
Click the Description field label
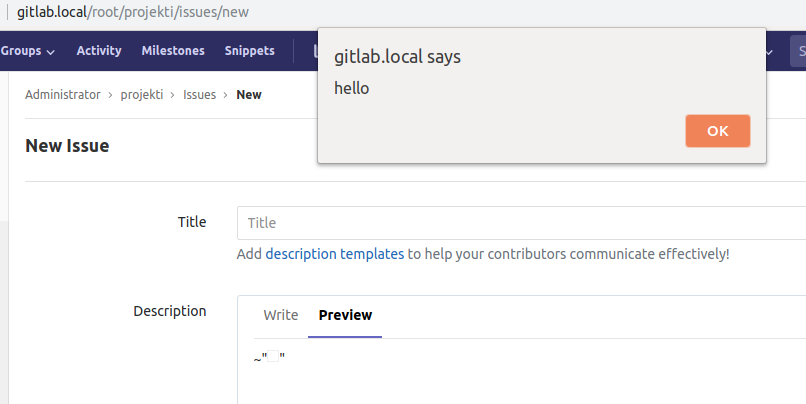coord(169,311)
